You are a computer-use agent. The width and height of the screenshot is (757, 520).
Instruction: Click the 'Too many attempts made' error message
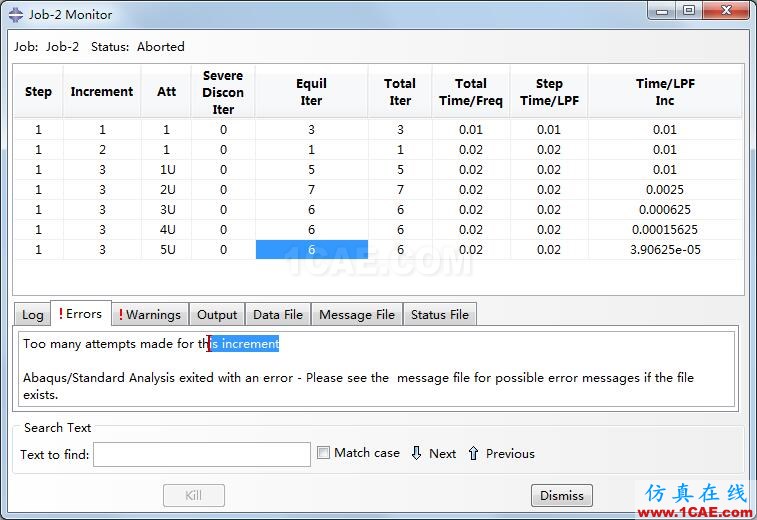coord(151,344)
